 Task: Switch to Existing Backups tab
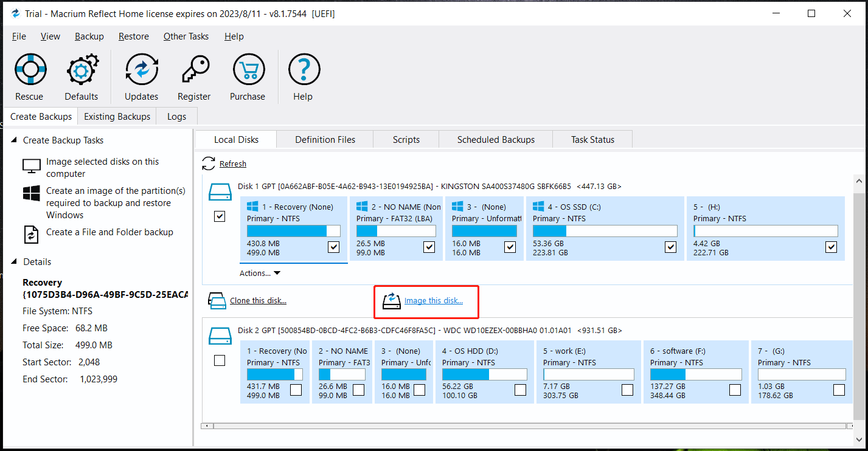pyautogui.click(x=117, y=117)
